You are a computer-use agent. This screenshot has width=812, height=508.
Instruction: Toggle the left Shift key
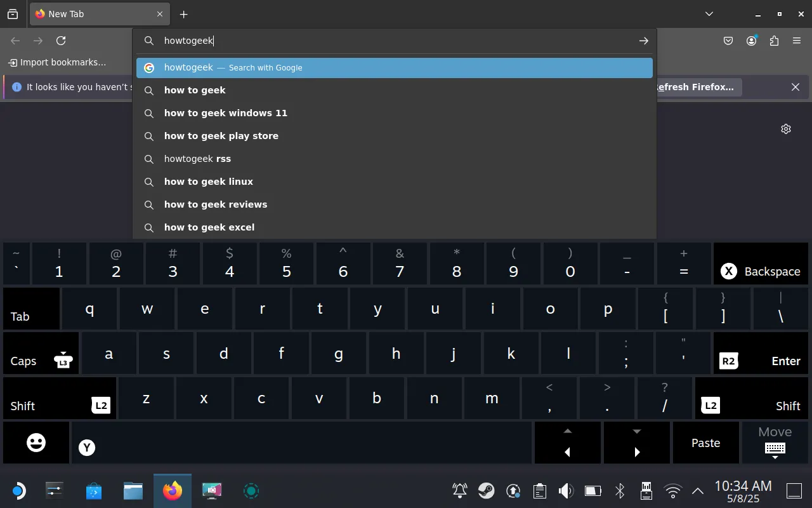23,406
